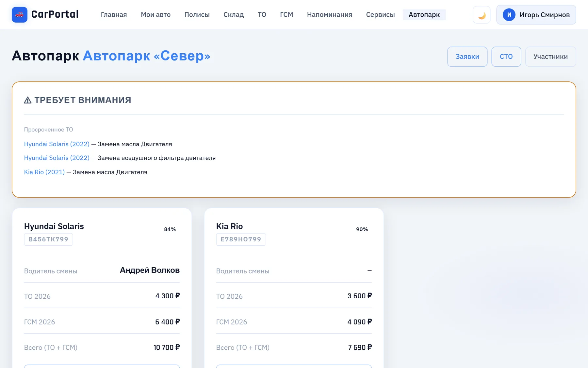This screenshot has width=588, height=368.
Task: Click the CarPortal brand name text
Action: (x=55, y=14)
